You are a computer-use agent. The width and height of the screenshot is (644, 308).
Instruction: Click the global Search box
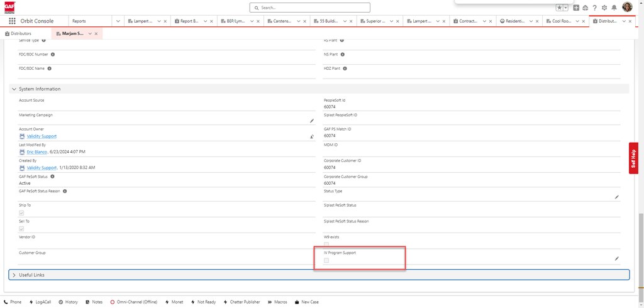point(309,8)
